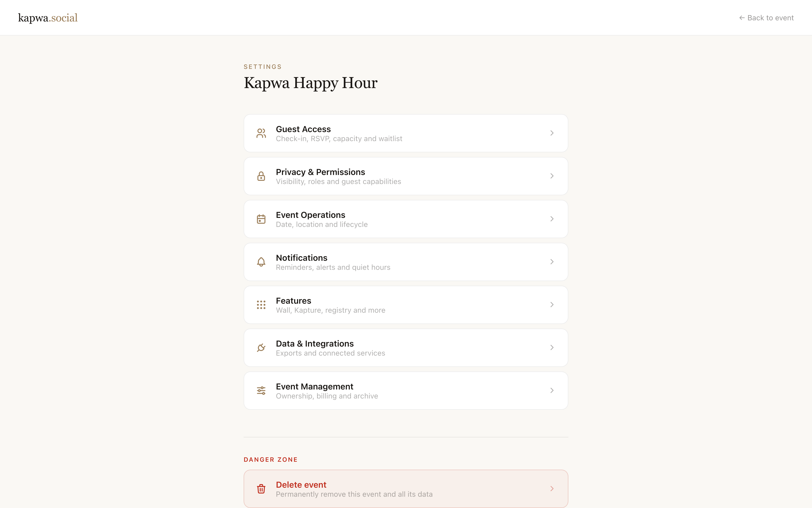Viewport: 812px width, 508px height.
Task: Click 'Date, location and lifecycle' description
Action: pos(321,224)
